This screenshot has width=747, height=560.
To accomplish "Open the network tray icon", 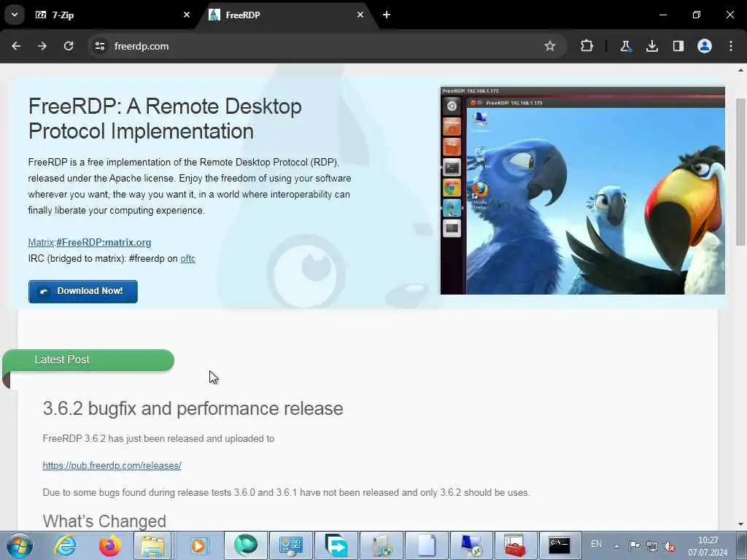I will (x=651, y=546).
